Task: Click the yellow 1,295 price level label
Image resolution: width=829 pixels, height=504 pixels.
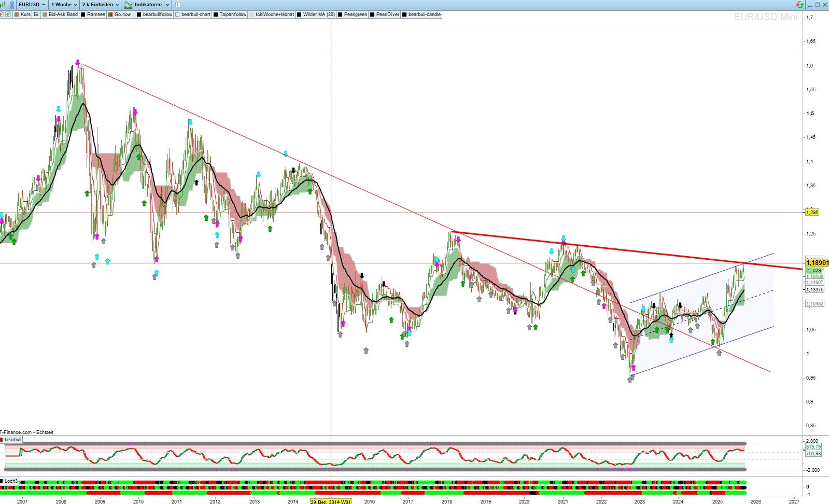Action: pos(811,212)
